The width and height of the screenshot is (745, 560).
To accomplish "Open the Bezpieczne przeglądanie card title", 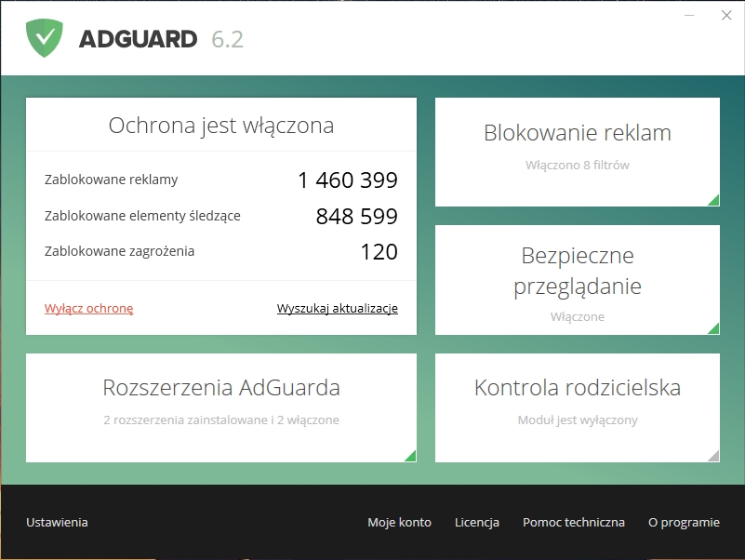I will coord(578,271).
